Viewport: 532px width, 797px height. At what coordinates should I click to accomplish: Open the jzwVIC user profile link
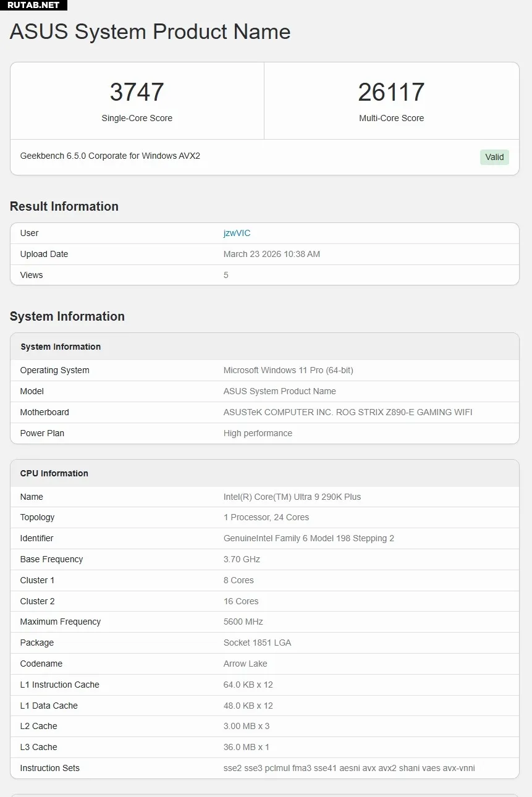coord(237,233)
